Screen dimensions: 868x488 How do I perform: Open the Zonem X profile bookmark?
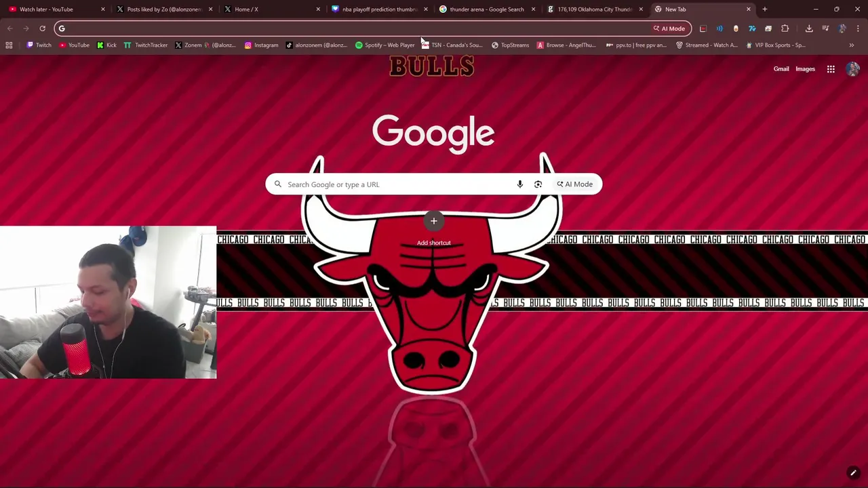205,45
